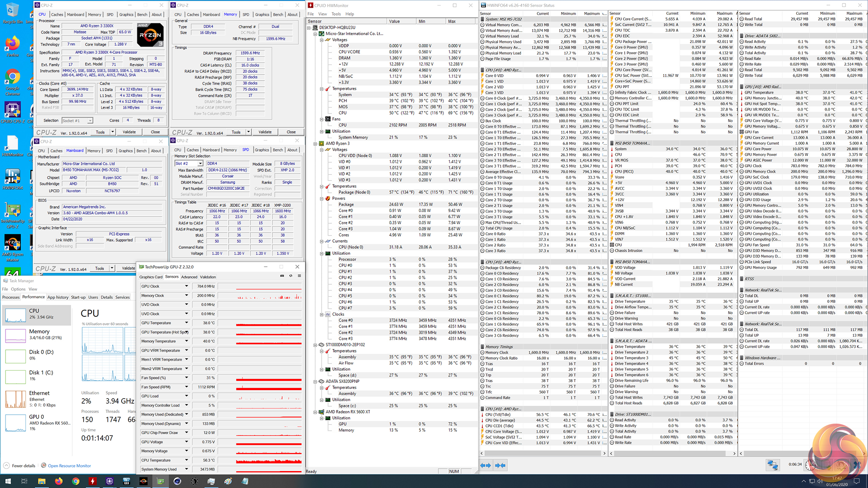Switch to GPU-Z Advanced tab
This screenshot has height=488, width=868.
point(189,277)
